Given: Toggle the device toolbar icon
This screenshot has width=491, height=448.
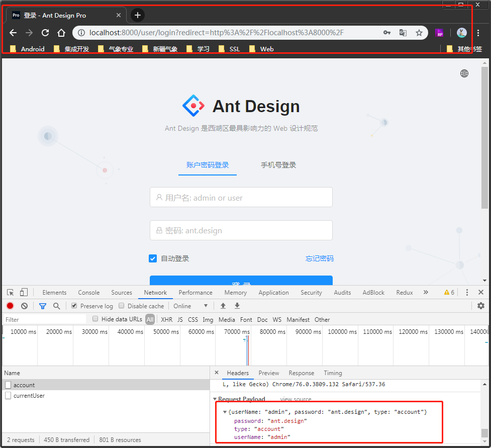Looking at the screenshot, I should coord(23,292).
